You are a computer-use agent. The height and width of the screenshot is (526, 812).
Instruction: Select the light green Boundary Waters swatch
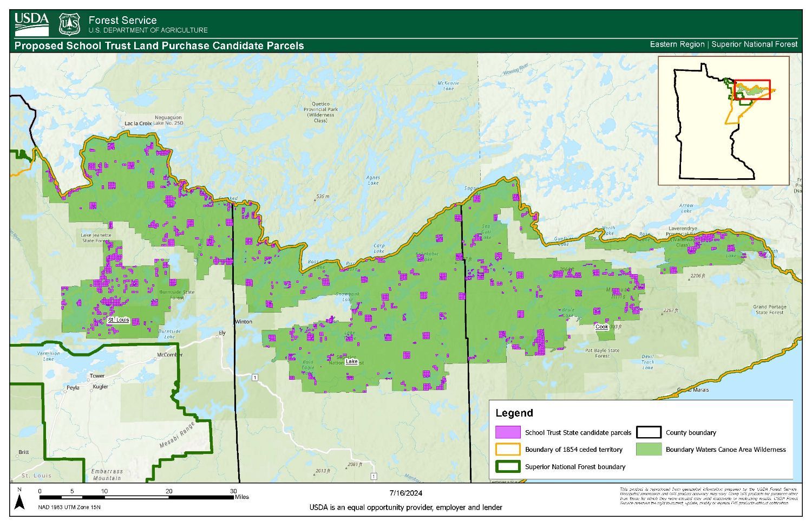click(649, 449)
